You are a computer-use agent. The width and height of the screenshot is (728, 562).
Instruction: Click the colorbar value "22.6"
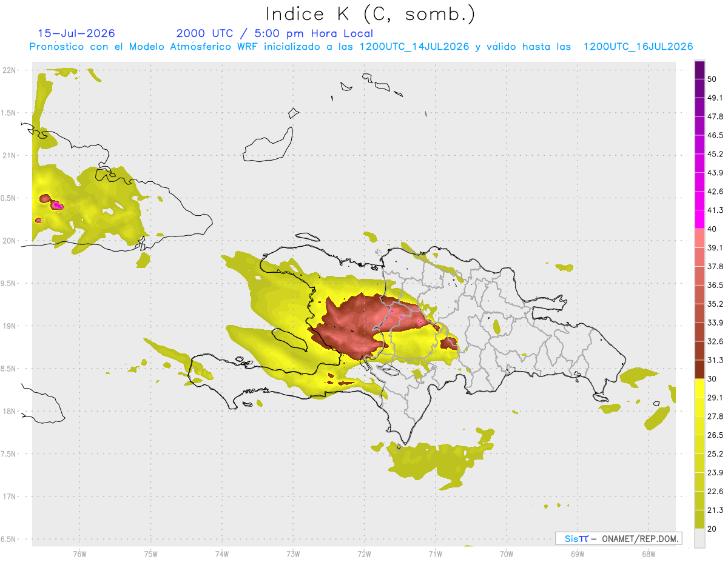tap(715, 491)
